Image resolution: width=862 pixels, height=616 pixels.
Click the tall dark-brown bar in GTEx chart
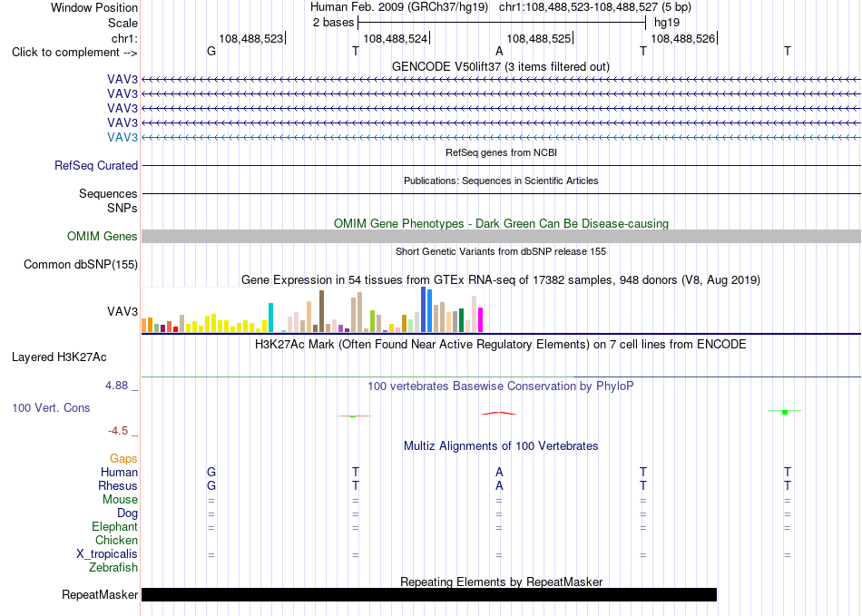click(321, 311)
